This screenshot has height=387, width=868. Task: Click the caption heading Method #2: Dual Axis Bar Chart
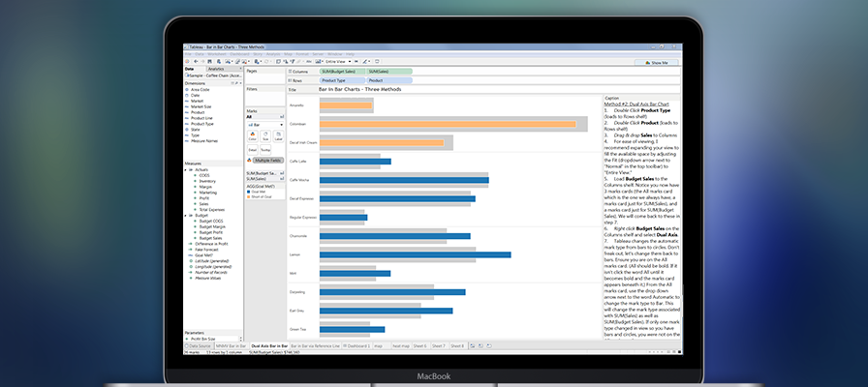click(x=636, y=104)
